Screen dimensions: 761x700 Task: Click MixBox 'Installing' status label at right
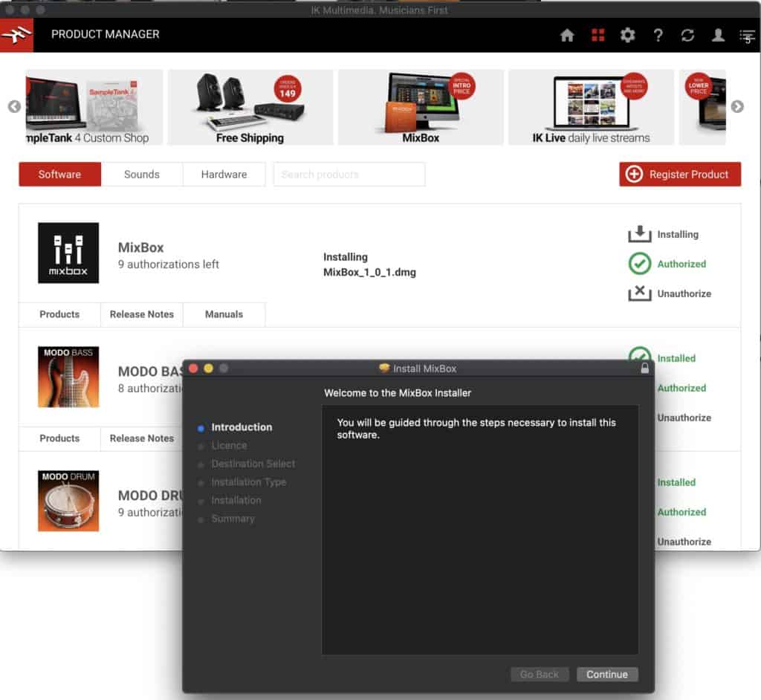[678, 235]
